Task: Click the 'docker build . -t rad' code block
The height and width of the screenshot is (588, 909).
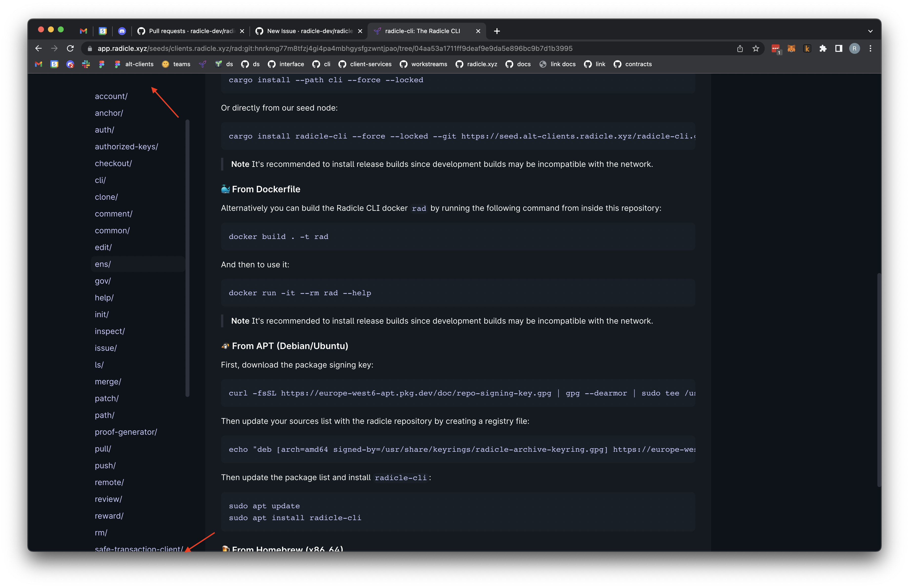Action: click(458, 236)
